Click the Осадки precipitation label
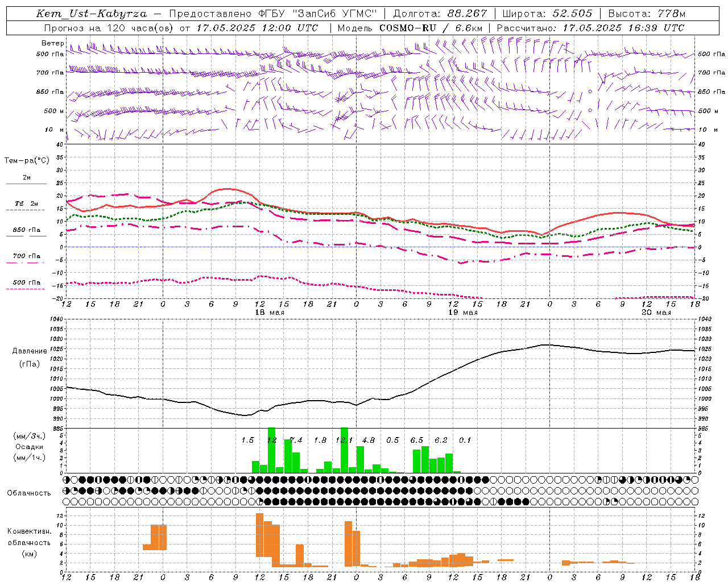Image resolution: width=728 pixels, height=582 pixels. (30, 447)
